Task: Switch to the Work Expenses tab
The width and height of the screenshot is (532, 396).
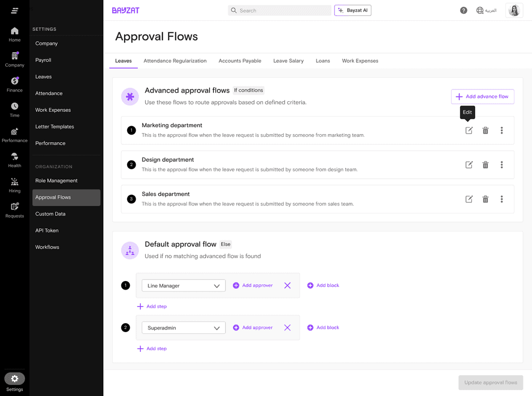Action: (x=360, y=61)
